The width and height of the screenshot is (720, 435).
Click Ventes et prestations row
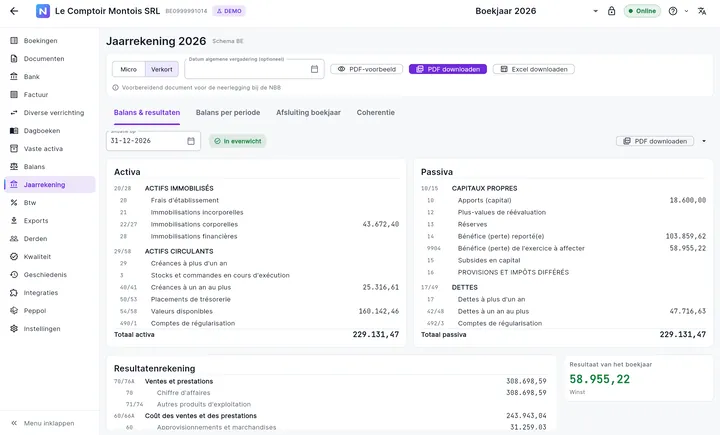[x=330, y=381]
